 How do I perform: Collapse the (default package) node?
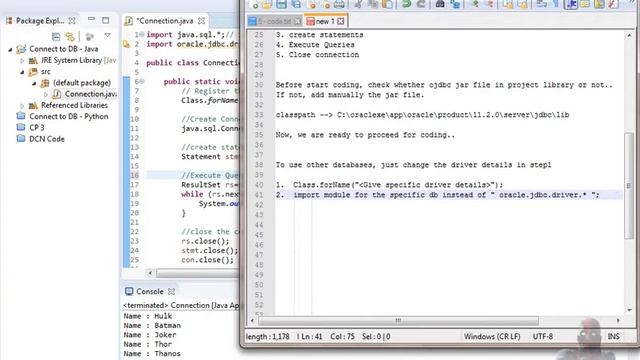[x=34, y=83]
